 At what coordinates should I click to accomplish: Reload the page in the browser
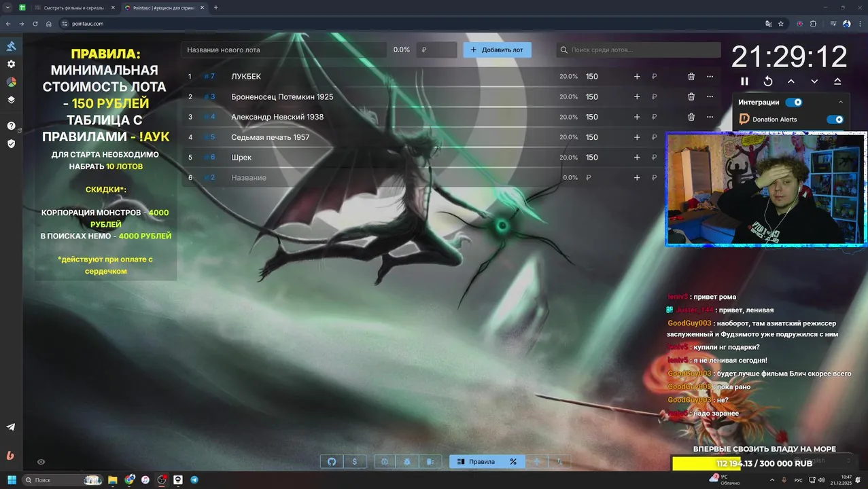coord(35,24)
